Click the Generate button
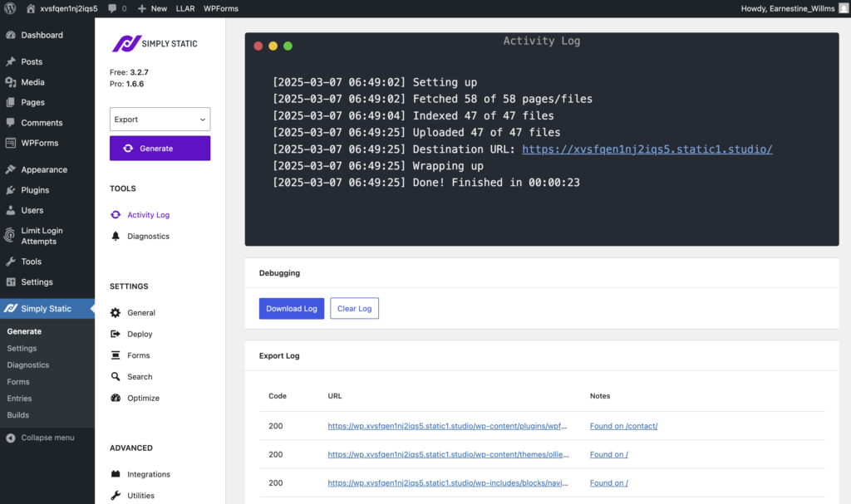 pyautogui.click(x=160, y=147)
